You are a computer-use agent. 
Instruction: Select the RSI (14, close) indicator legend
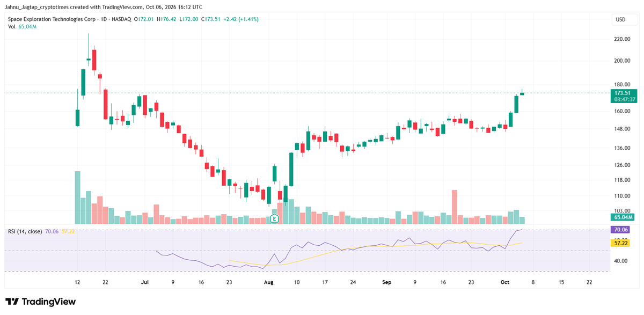coord(26,231)
